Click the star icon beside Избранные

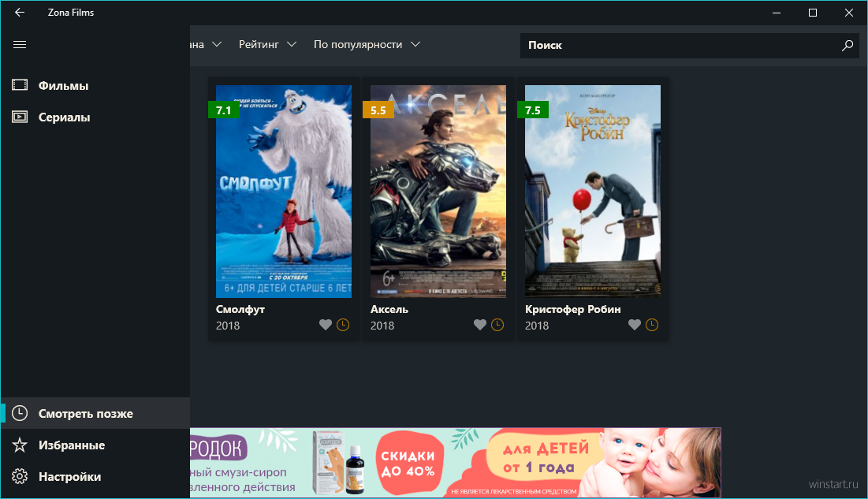20,445
